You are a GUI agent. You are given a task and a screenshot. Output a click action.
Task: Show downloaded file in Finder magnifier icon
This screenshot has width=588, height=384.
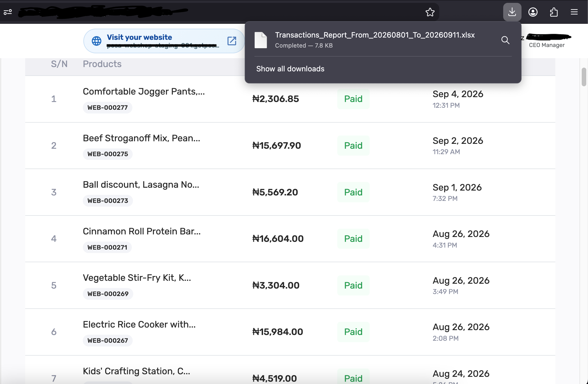coord(505,40)
